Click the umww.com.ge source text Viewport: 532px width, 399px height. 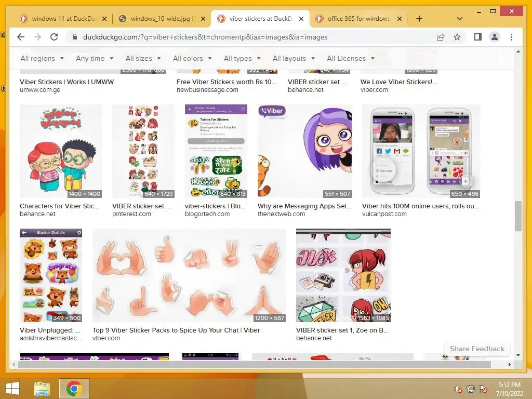coord(40,90)
